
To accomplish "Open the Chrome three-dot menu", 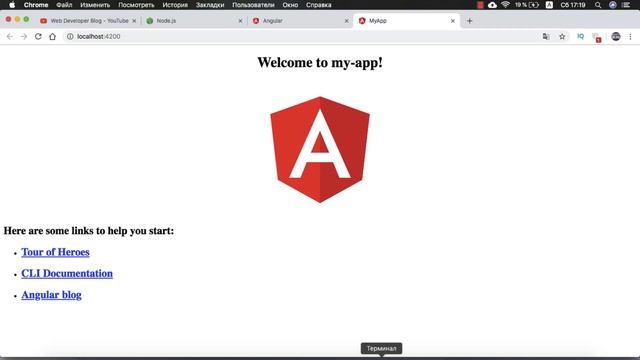I will coord(630,36).
